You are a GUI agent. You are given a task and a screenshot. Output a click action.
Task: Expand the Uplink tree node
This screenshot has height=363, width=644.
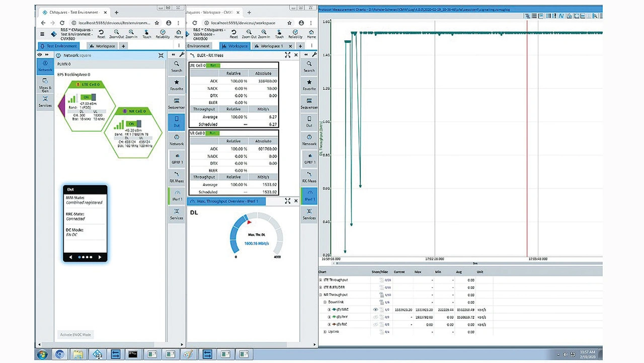click(325, 332)
